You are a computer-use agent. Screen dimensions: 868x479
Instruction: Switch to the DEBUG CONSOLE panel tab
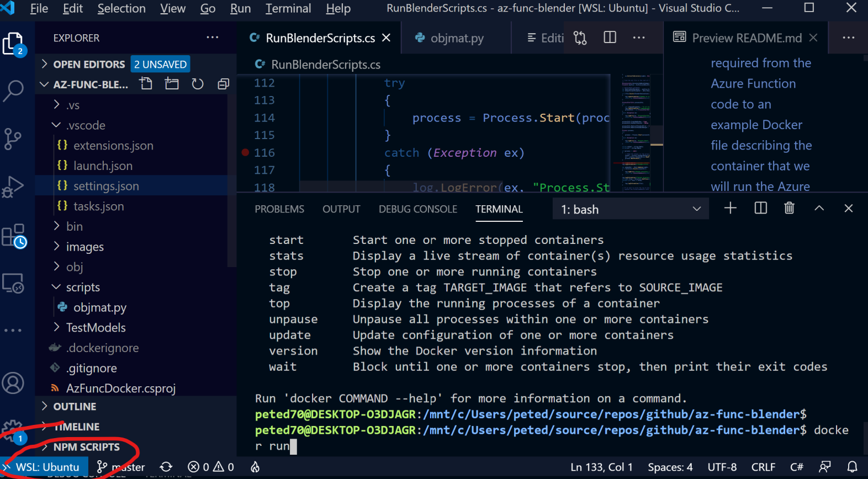[418, 209]
